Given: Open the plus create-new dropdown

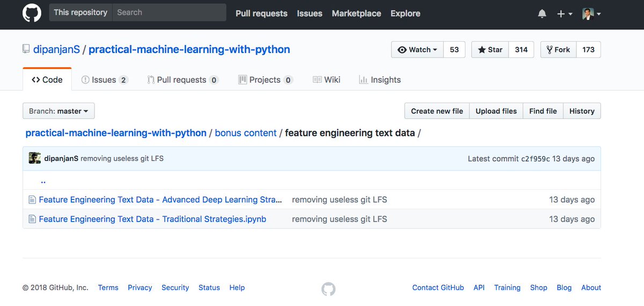Looking at the screenshot, I should [564, 14].
